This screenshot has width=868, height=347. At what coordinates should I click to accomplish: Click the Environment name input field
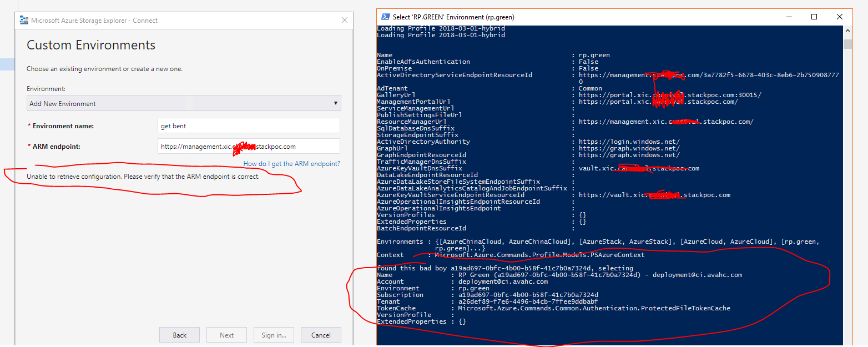coord(249,125)
